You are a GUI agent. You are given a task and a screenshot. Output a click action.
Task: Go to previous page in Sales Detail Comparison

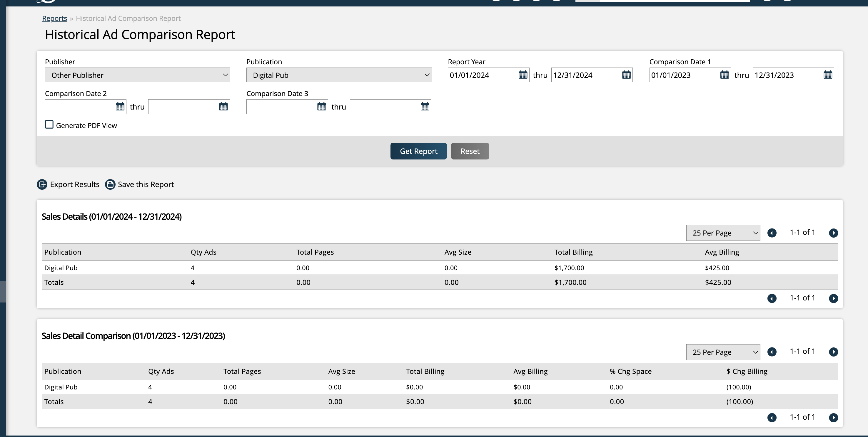point(772,352)
